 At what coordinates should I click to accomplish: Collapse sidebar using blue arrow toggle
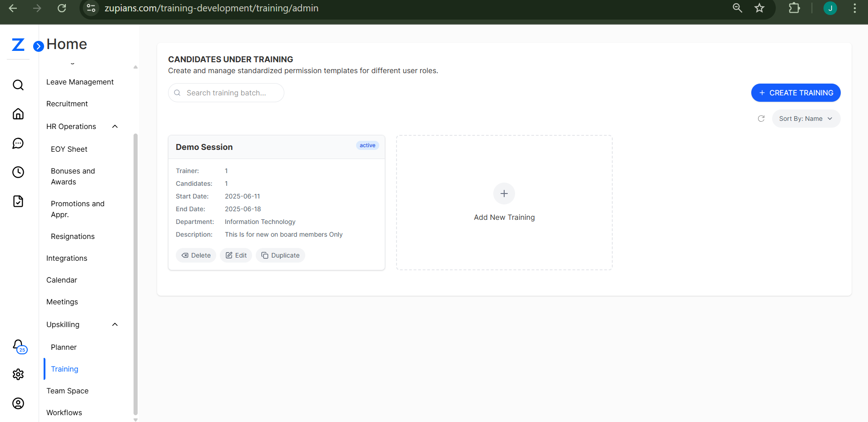39,46
